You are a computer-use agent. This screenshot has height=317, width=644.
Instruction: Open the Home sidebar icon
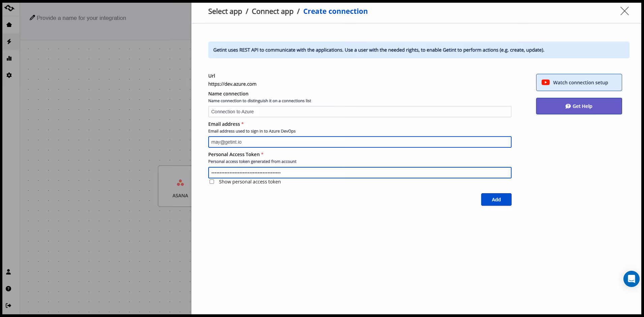(x=9, y=25)
